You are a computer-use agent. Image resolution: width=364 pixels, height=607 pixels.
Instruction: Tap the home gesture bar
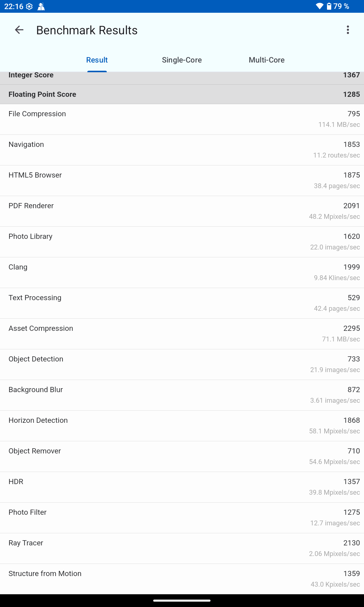click(182, 600)
